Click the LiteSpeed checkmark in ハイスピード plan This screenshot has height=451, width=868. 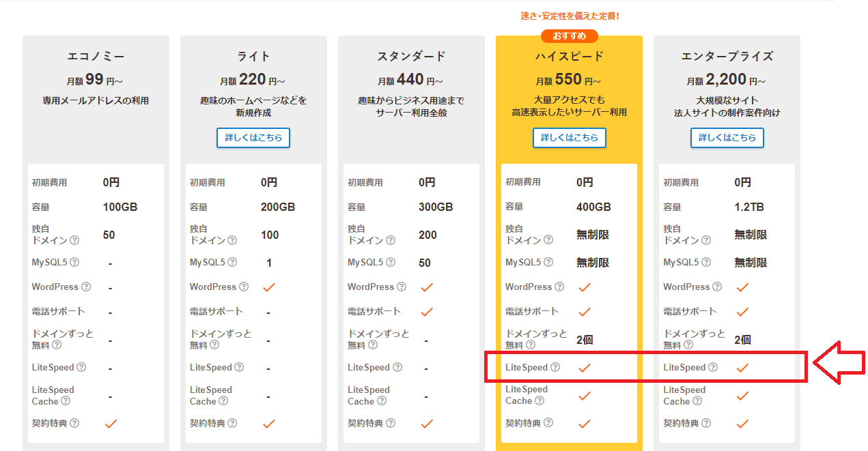(x=585, y=368)
